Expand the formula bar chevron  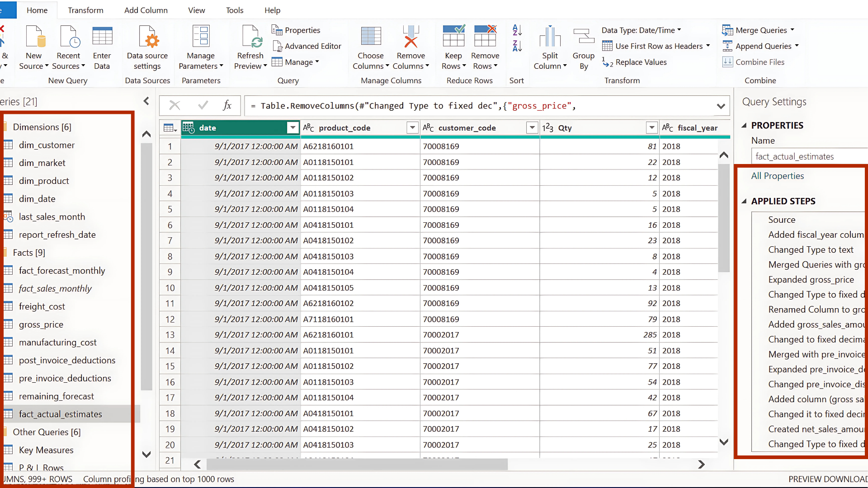pyautogui.click(x=721, y=106)
